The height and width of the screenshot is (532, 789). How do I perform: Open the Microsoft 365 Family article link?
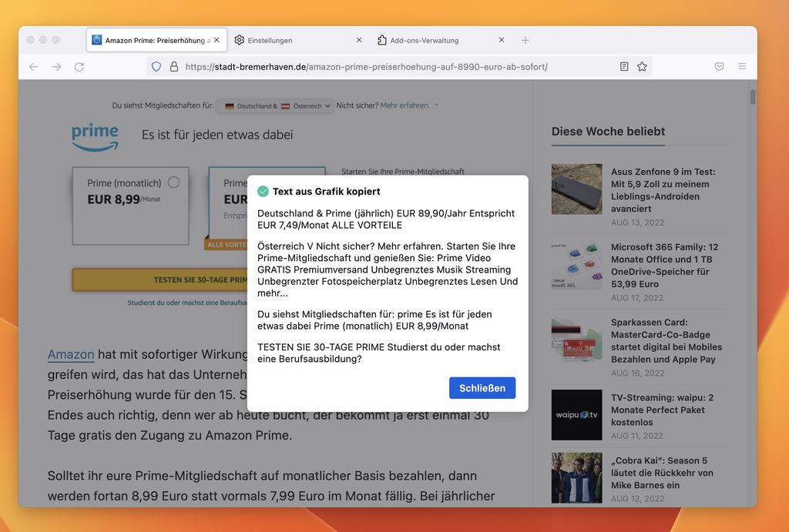click(664, 266)
